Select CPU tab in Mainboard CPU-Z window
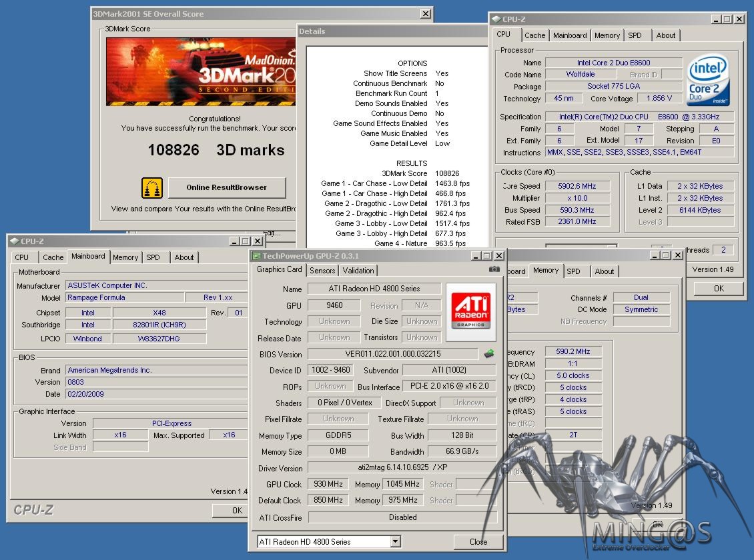Image resolution: width=754 pixels, height=560 pixels. pos(21,257)
